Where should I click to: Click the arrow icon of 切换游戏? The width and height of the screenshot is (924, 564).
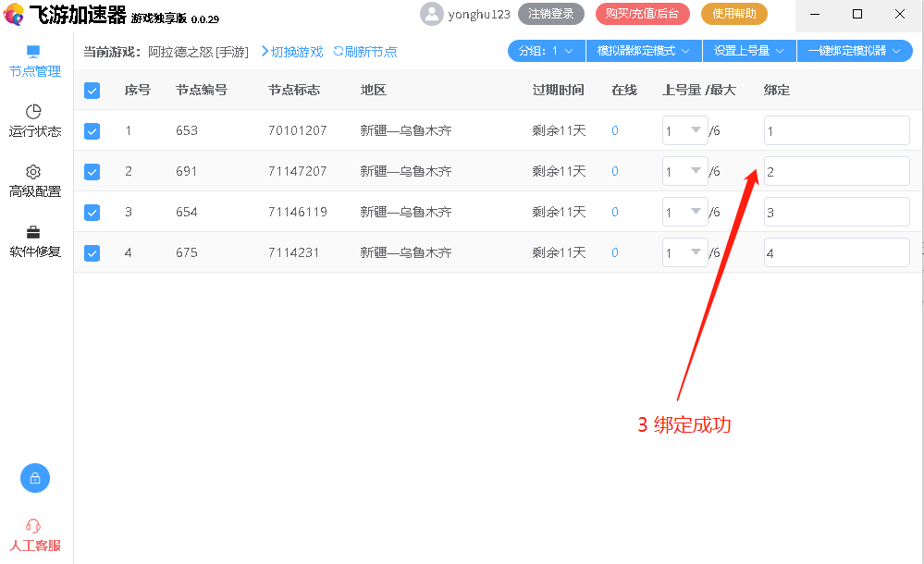point(265,51)
